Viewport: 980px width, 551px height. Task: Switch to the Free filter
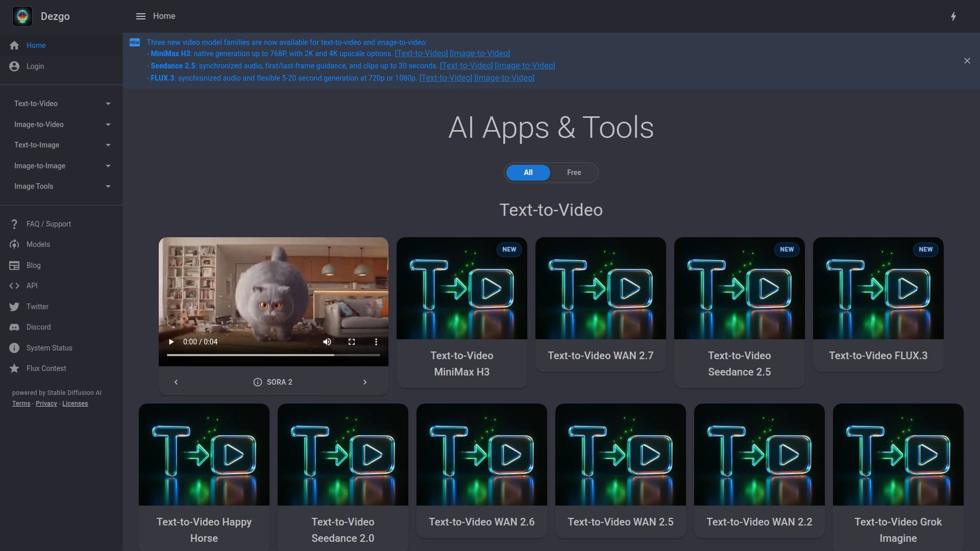click(x=574, y=172)
